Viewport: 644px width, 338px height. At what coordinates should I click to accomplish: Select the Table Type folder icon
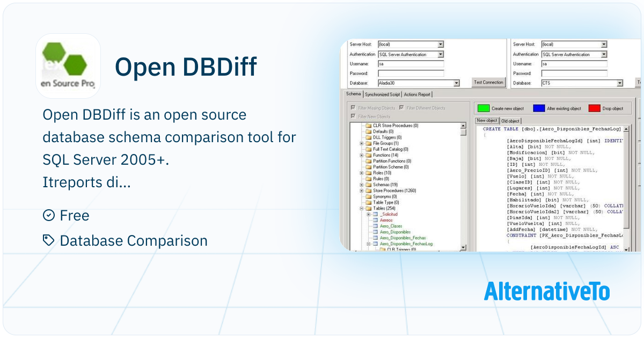click(x=368, y=202)
